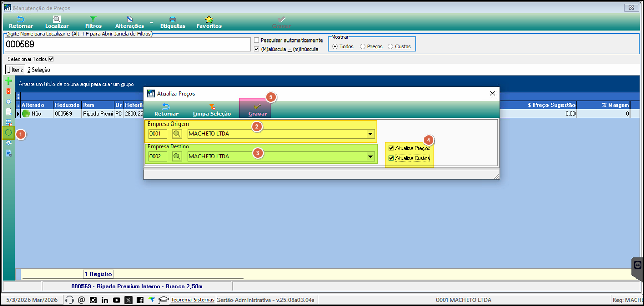This screenshot has width=644, height=306.
Task: Open the Facebook icon in status bar
Action: [141, 300]
